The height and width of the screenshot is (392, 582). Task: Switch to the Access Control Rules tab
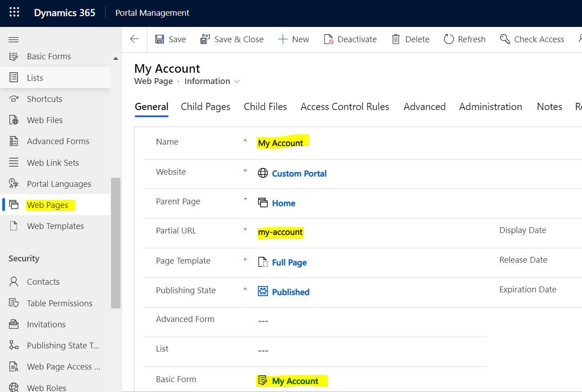point(345,106)
